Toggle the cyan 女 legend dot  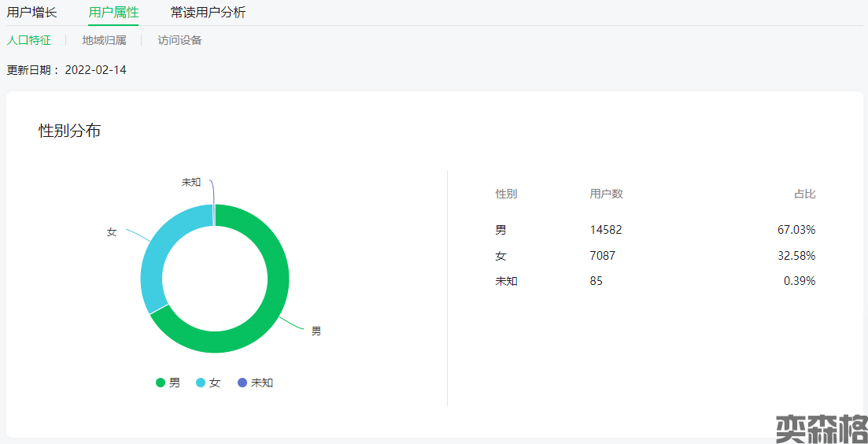tap(201, 383)
